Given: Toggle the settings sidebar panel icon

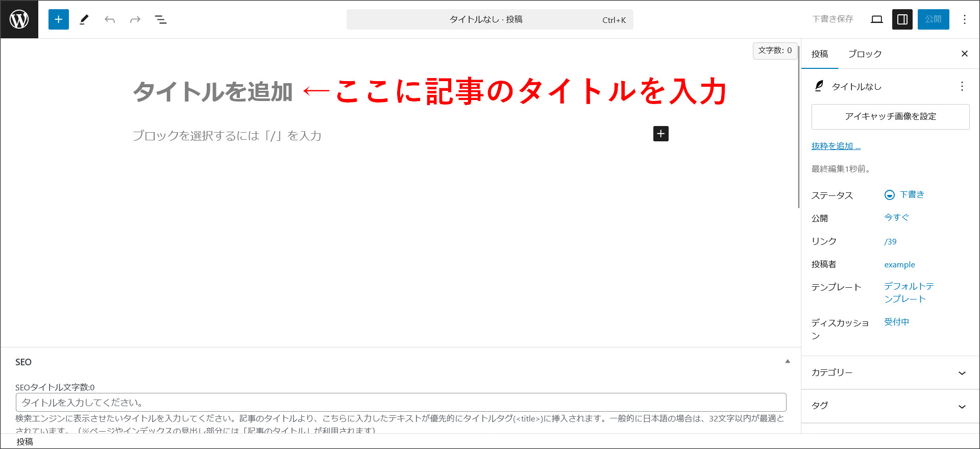Looking at the screenshot, I should pyautogui.click(x=902, y=19).
